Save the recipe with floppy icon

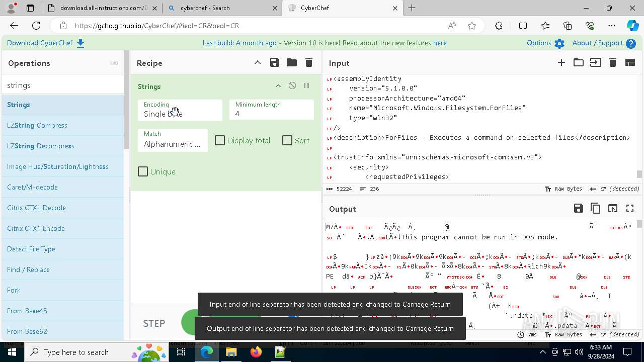pyautogui.click(x=275, y=63)
